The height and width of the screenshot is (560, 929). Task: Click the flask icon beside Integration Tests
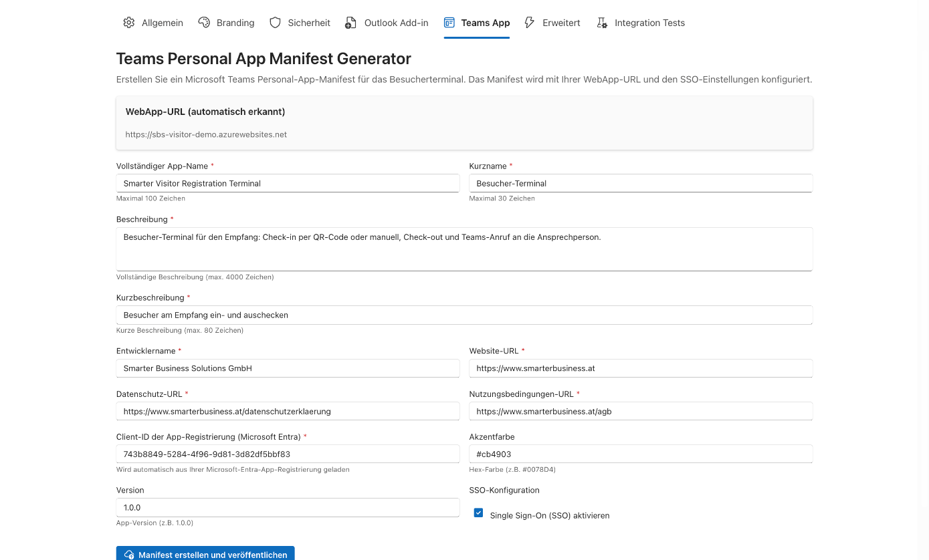602,23
